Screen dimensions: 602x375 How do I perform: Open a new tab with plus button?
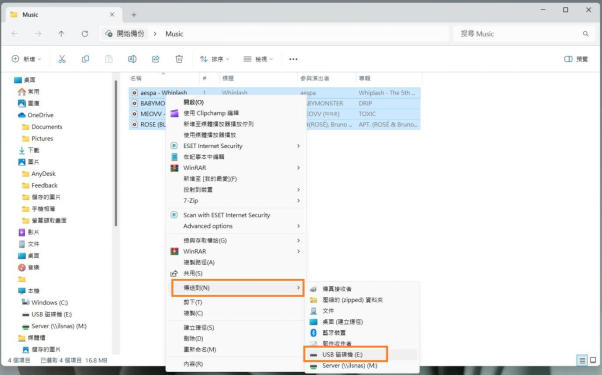(x=134, y=15)
